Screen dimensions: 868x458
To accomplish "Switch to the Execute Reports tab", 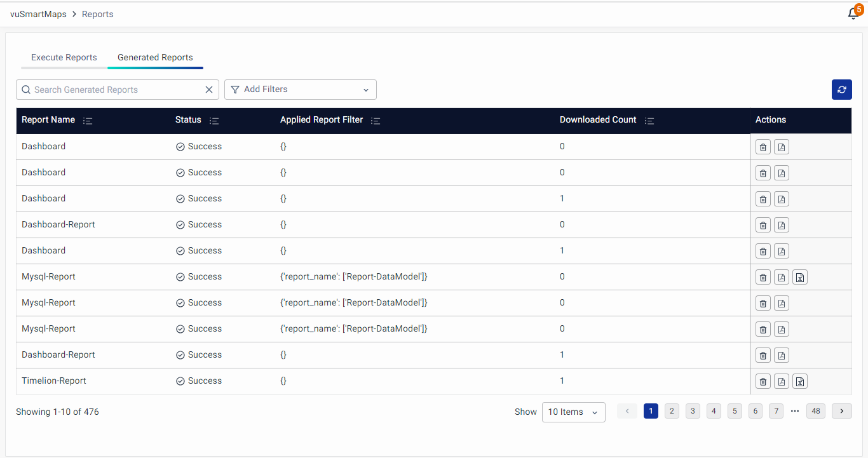I will pyautogui.click(x=64, y=57).
